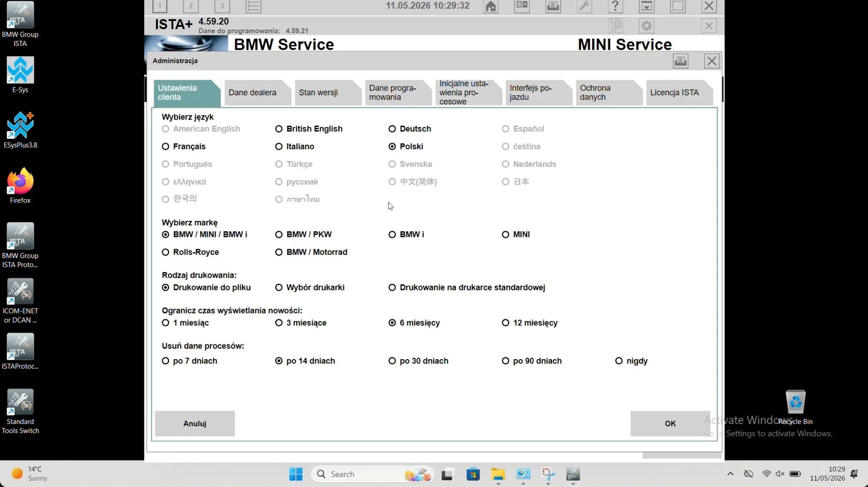
Task: Click the book/reading icon in ISTA toolbar
Action: pyautogui.click(x=521, y=6)
